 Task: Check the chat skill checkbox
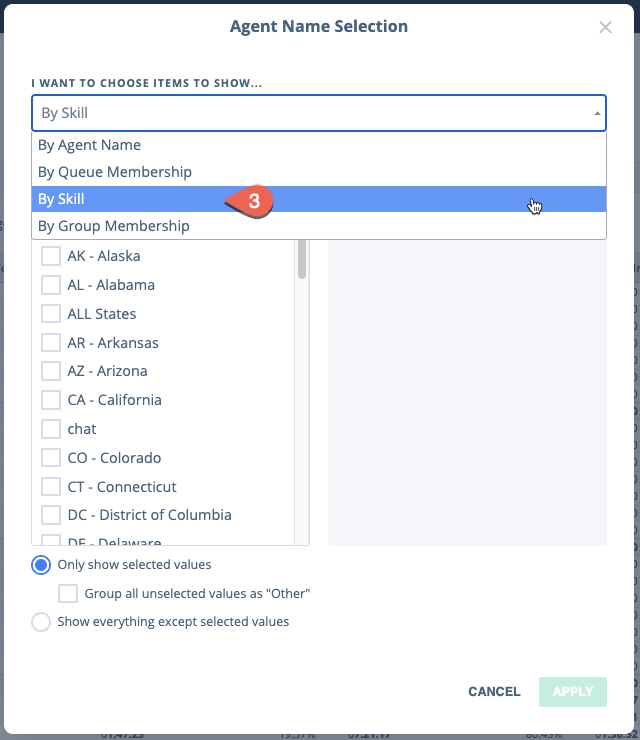[x=51, y=429]
